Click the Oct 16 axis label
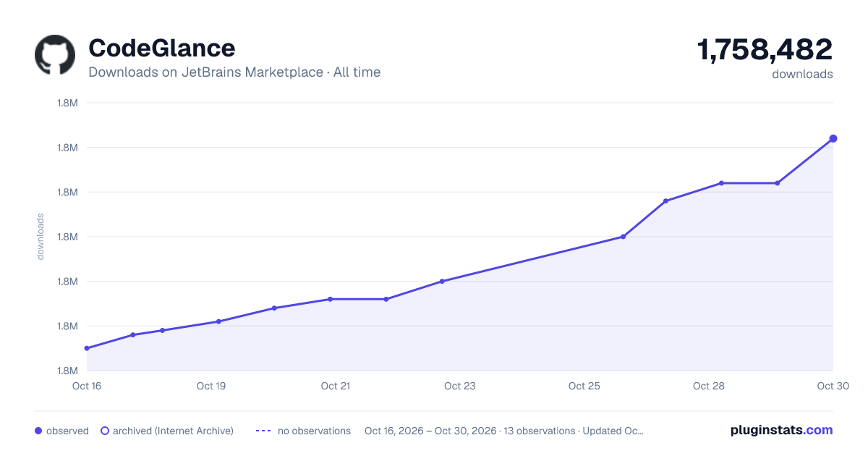Viewport: 868px width, 456px height. tap(87, 386)
